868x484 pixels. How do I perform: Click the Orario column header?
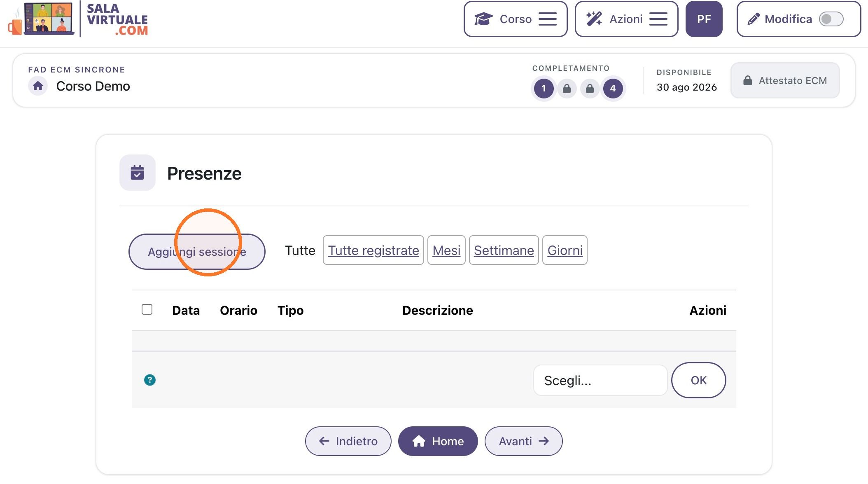pyautogui.click(x=238, y=310)
